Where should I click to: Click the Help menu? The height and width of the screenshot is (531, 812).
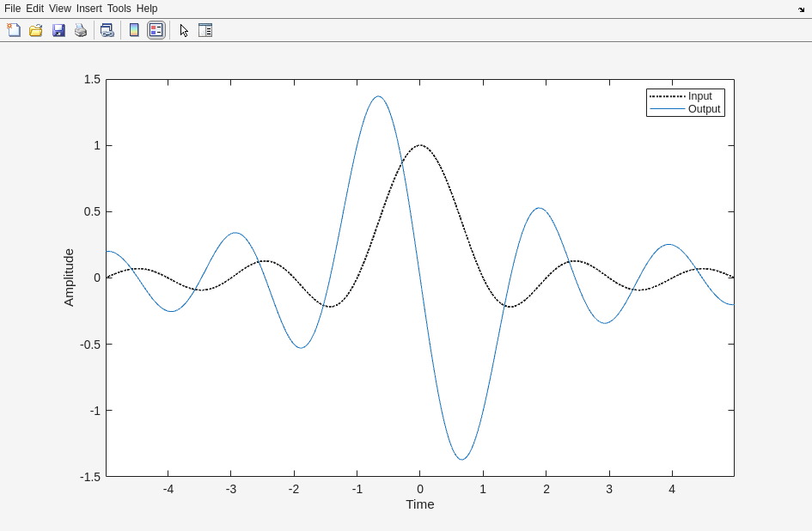pyautogui.click(x=147, y=9)
